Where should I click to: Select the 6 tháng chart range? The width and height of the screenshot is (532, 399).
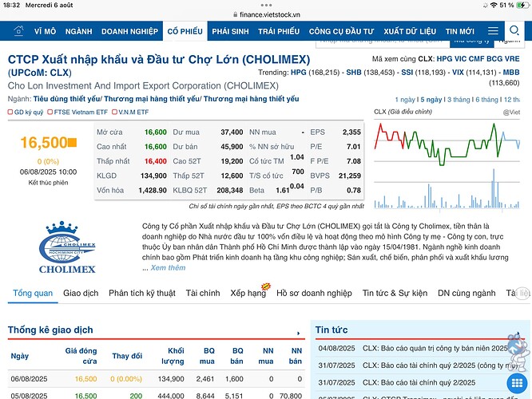[x=486, y=100]
